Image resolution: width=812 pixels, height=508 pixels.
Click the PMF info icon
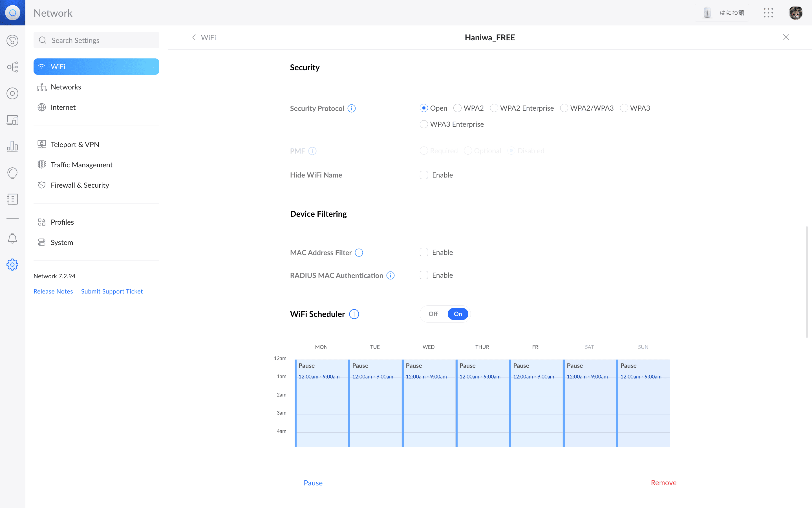point(312,151)
